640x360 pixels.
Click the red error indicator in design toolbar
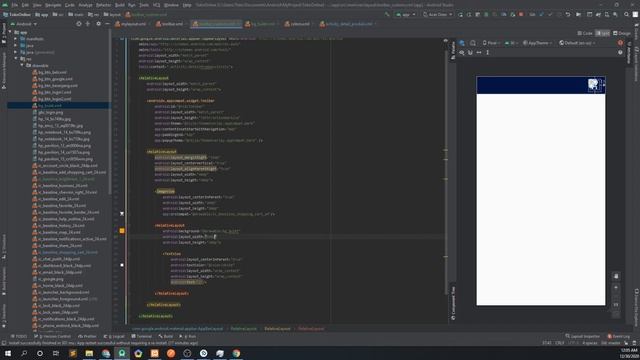point(620,43)
